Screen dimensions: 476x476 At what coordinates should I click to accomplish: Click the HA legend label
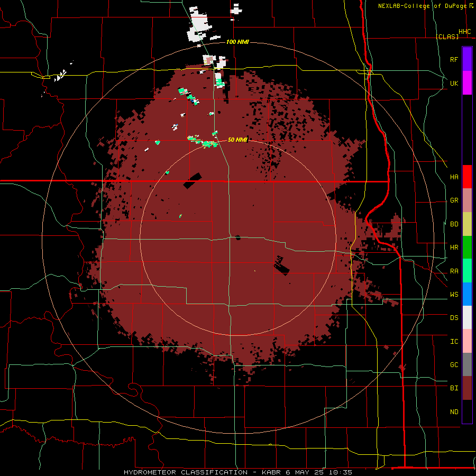(454, 177)
